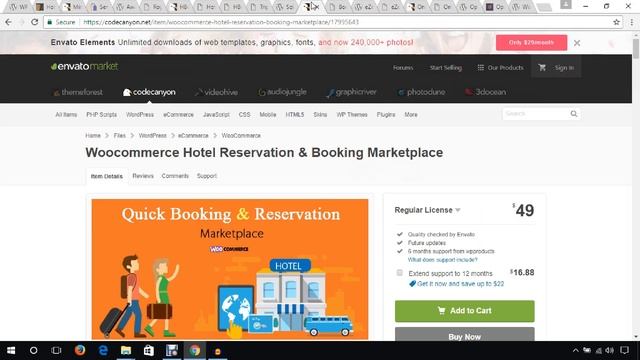Select the codecanyon marketplace tab
640x360 pixels.
149,92
